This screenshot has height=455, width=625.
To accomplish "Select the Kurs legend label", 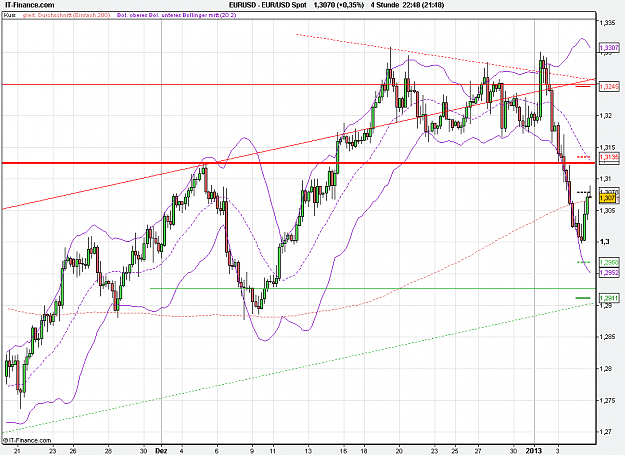I will 10,15.
